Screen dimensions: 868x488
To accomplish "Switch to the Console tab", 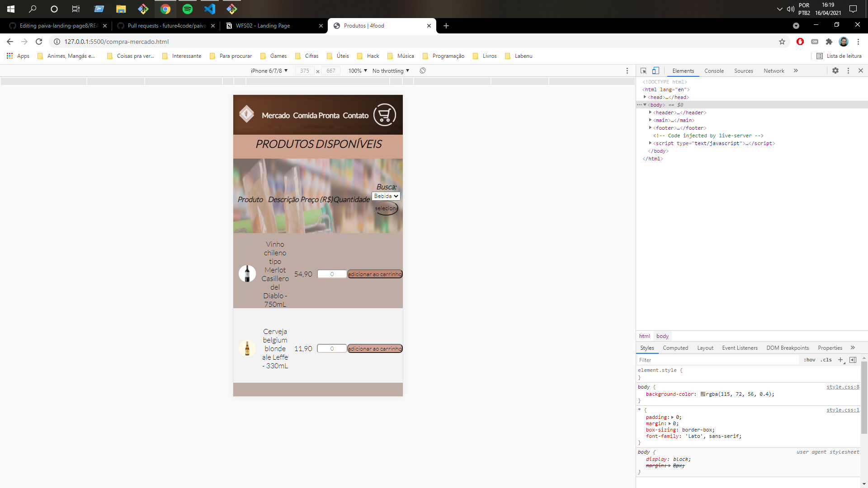I will click(x=714, y=71).
